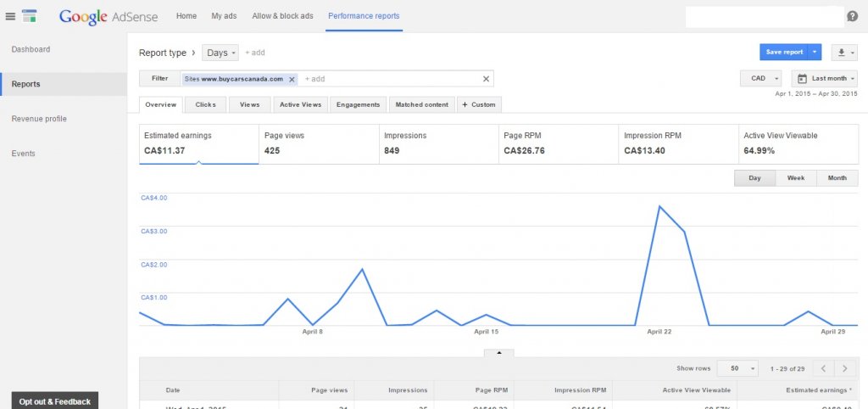Open the calendar Last month date picker
This screenshot has width=868, height=409.
click(824, 79)
